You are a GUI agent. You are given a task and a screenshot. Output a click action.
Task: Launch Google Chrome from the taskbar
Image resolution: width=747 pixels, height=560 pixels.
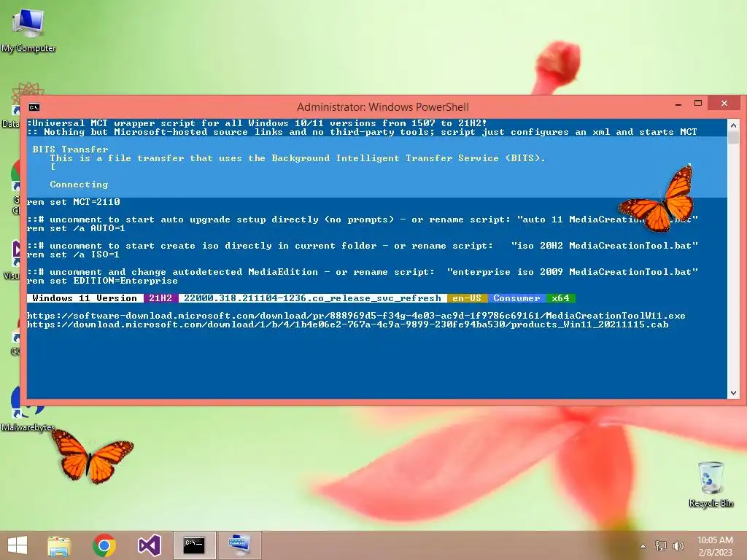[x=104, y=545]
